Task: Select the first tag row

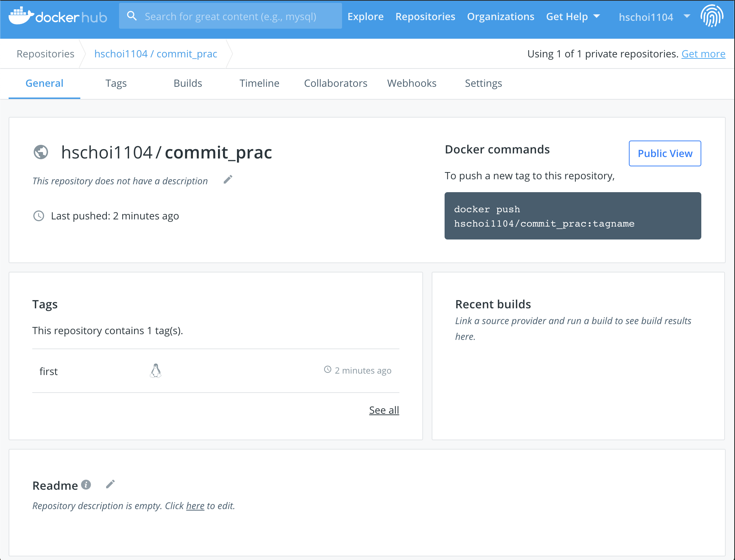Action: click(215, 371)
